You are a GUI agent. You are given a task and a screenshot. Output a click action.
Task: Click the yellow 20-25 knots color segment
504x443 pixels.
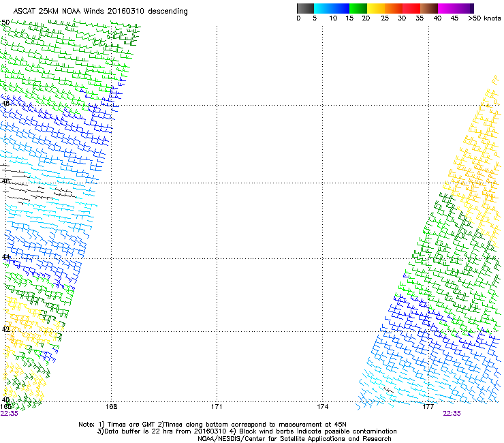coord(376,8)
